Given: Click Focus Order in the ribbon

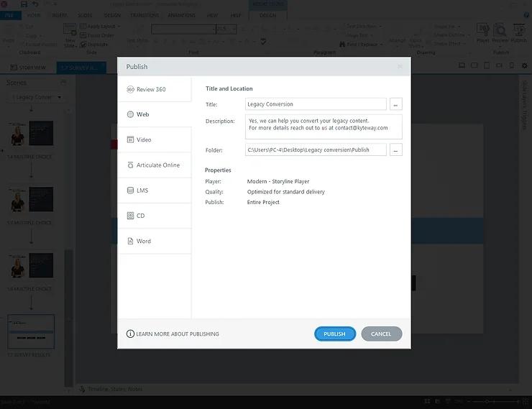Looking at the screenshot, I should point(97,35).
